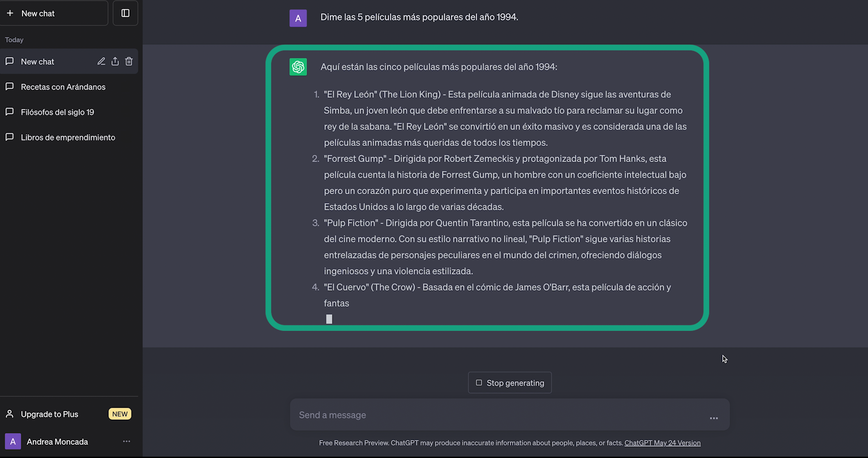Delete the current chat with the trash icon
Viewport: 868px width, 458px height.
coord(129,61)
